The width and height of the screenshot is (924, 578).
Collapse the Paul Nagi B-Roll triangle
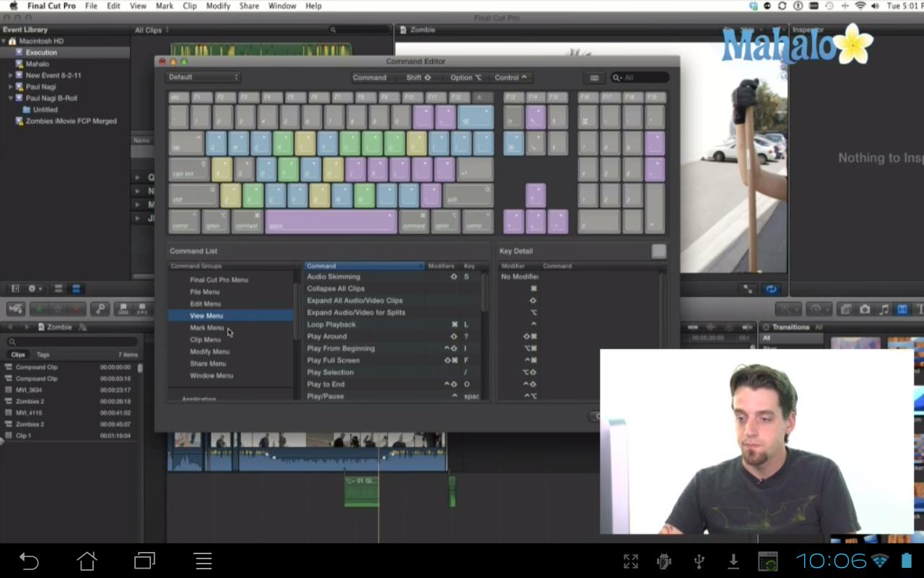point(11,98)
